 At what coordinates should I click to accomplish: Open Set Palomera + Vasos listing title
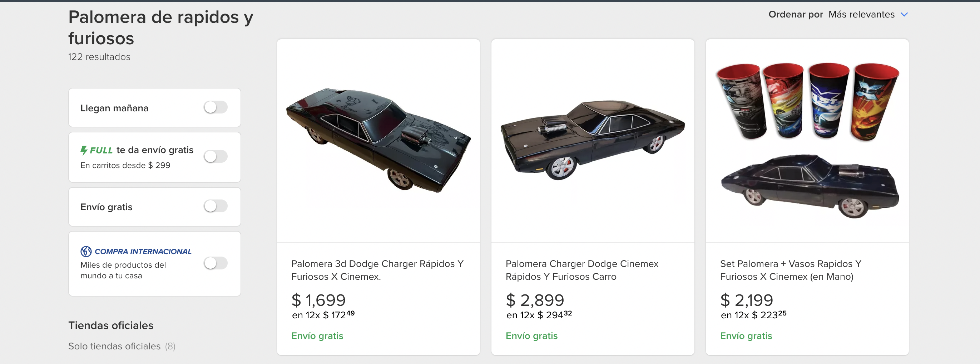click(790, 270)
